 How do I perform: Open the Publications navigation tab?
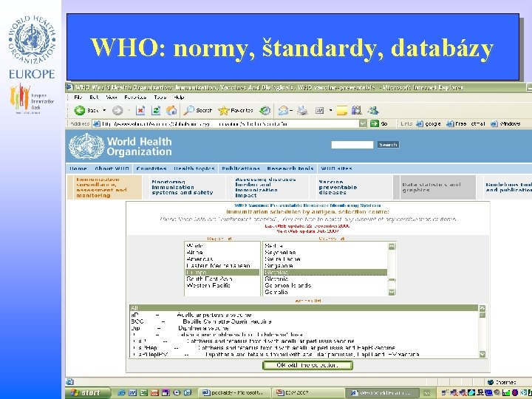[241, 168]
